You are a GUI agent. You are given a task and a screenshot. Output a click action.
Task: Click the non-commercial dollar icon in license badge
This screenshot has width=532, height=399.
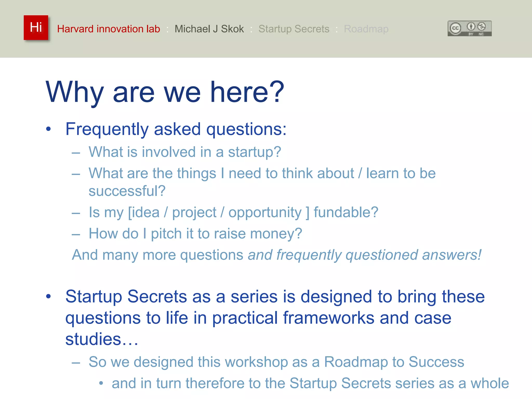(481, 26)
